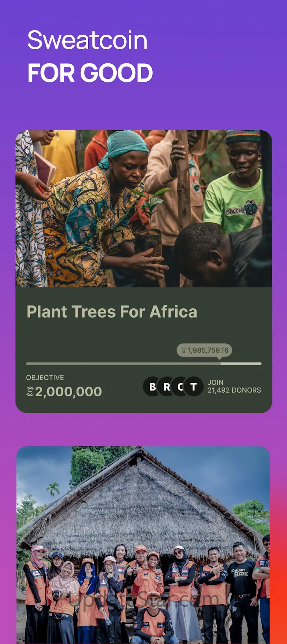The image size is (287, 644).
Task: Open the thatched hut group photo
Action: coord(143,545)
